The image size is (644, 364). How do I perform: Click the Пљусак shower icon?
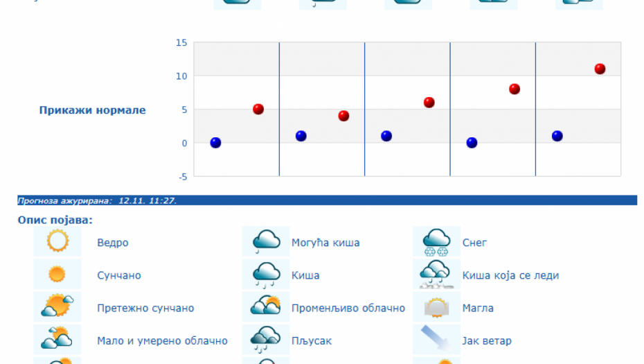point(266,339)
